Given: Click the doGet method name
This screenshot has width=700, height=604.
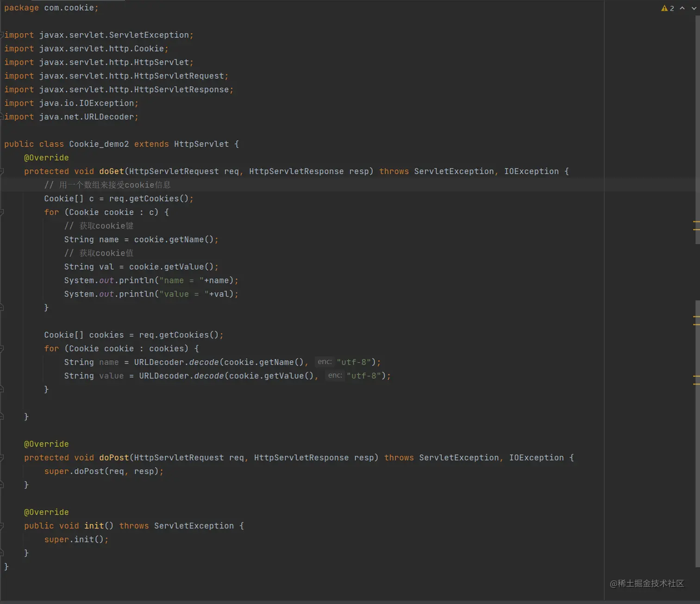Looking at the screenshot, I should coord(112,171).
